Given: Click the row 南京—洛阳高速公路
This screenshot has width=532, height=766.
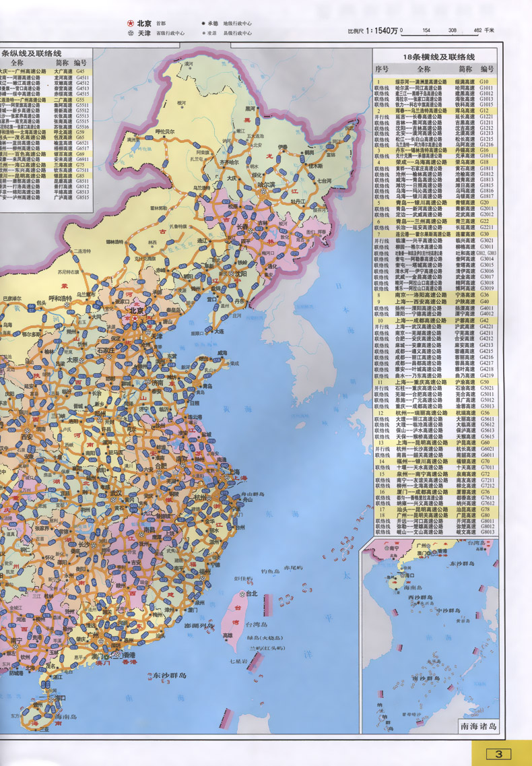Looking at the screenshot, I should (x=436, y=295).
